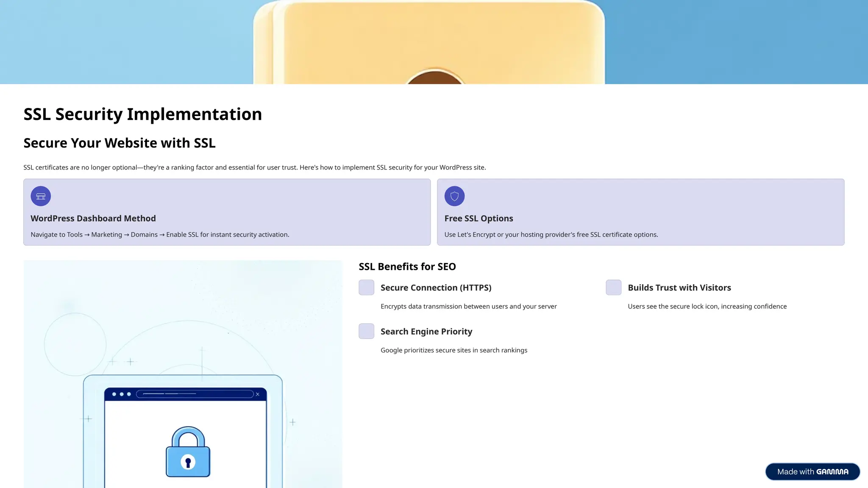The image size is (868, 488).
Task: Click the Navigate to Tools instruction text
Action: pos(160,235)
